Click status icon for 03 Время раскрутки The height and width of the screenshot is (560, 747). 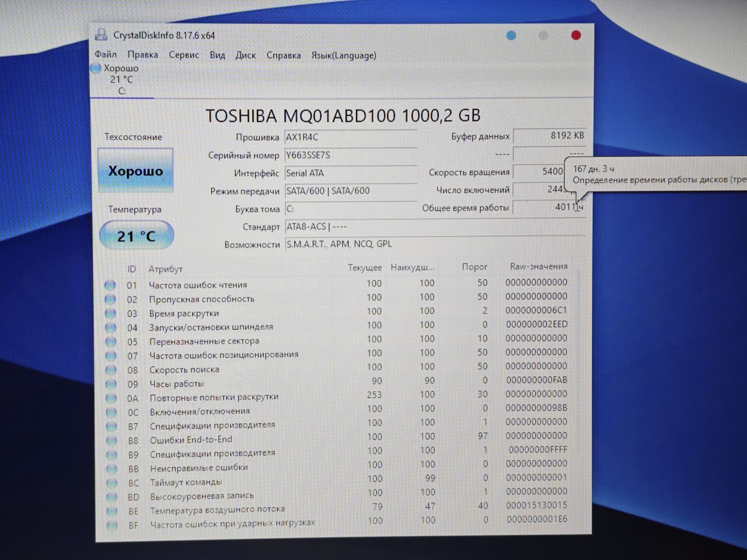click(x=110, y=314)
